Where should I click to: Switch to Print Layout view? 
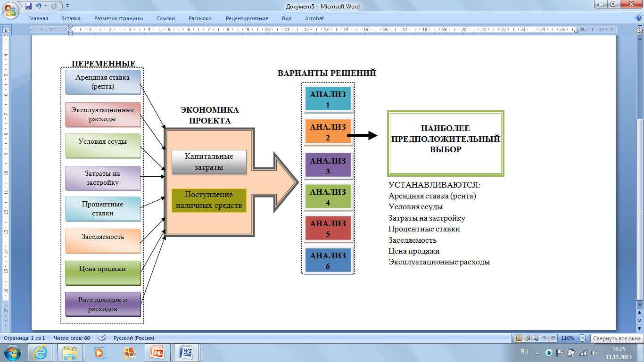(519, 338)
